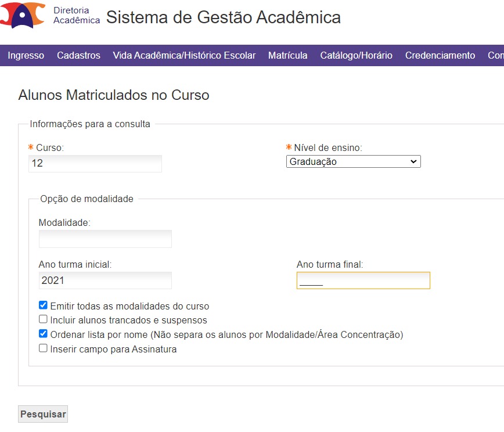
Task: Click the Diretoria Acadêmica text link
Action: point(76,16)
